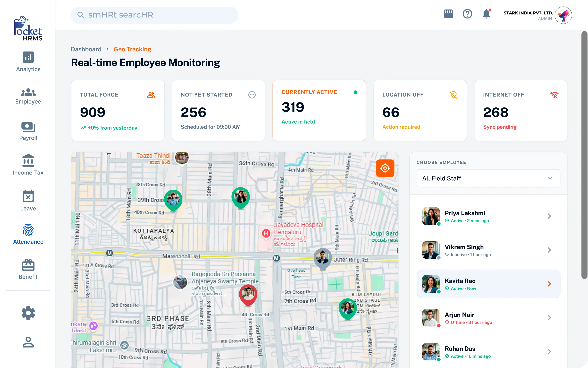Click the page vertical scrollbar
588x368 pixels.
pyautogui.click(x=584, y=155)
